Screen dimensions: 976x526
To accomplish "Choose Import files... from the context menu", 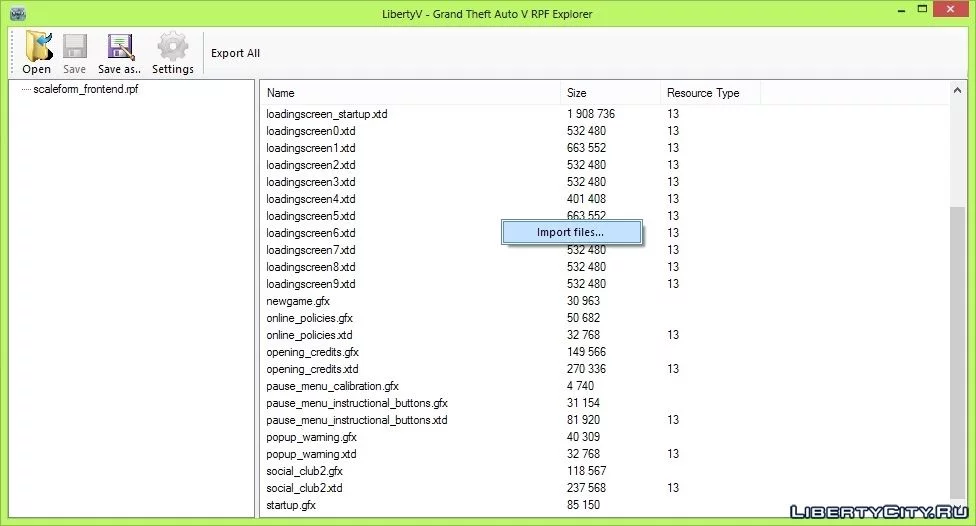I will (x=571, y=232).
